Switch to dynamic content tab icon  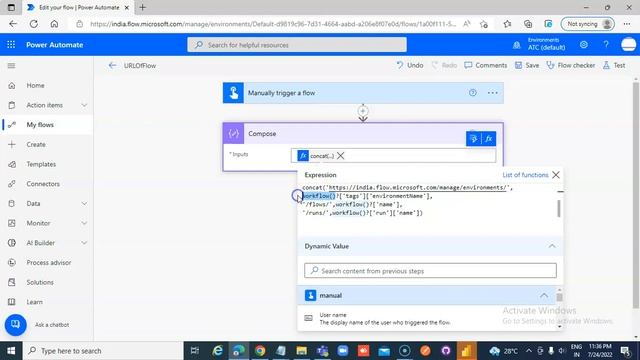(x=474, y=139)
